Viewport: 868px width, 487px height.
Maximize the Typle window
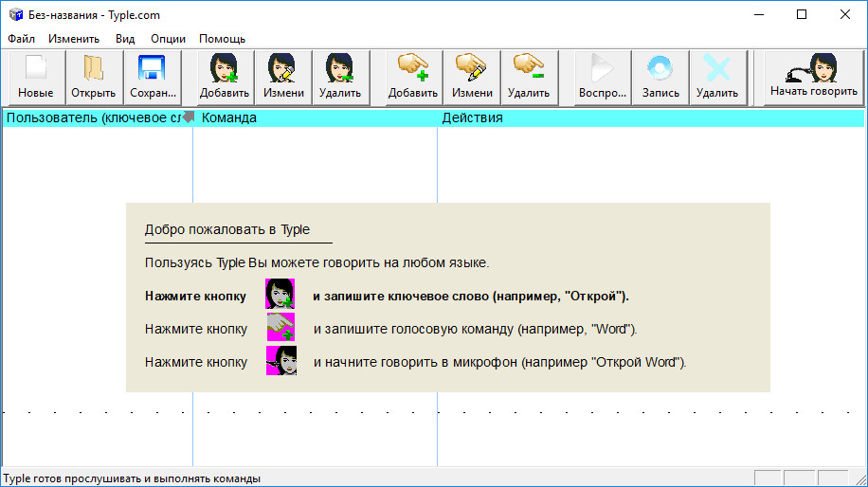[x=802, y=15]
